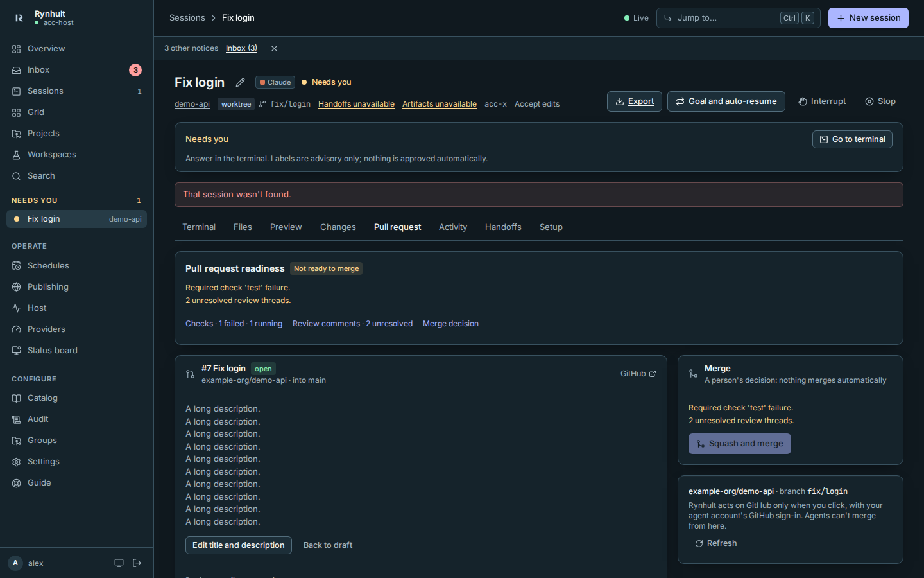The height and width of the screenshot is (578, 924).
Task: Open the Grid view
Action: pos(77,112)
